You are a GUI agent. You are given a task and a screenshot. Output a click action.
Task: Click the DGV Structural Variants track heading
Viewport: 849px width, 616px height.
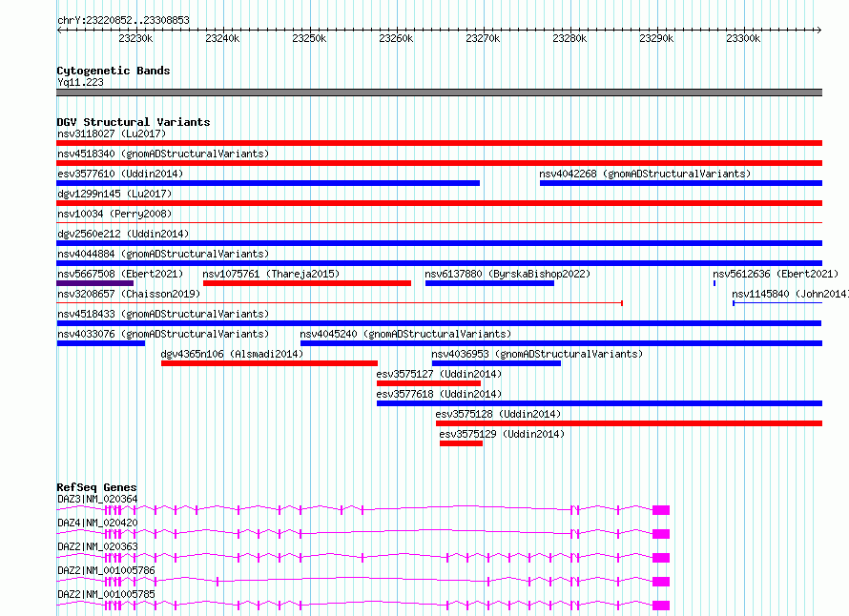134,122
